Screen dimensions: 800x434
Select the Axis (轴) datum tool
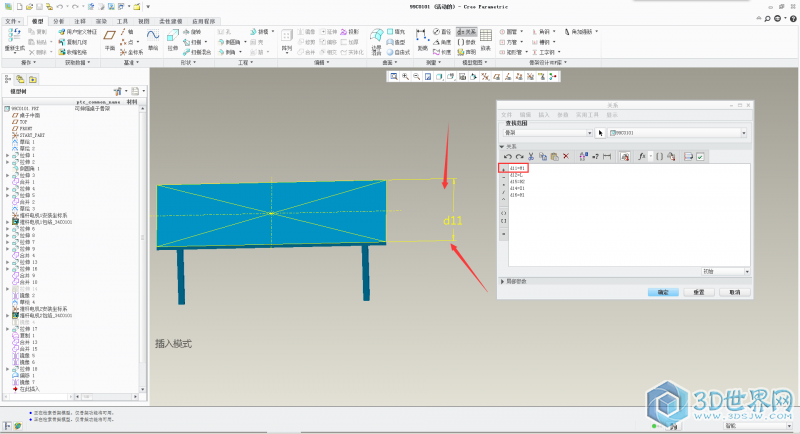pyautogui.click(x=127, y=32)
